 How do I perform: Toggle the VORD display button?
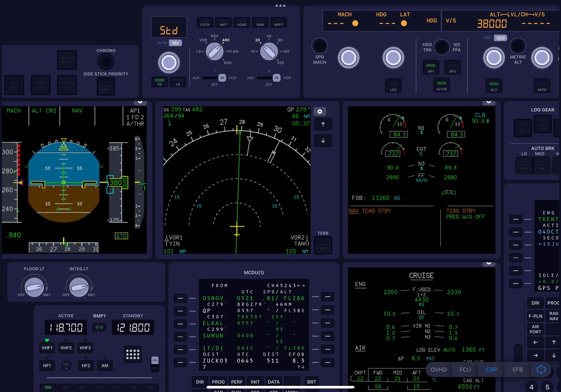242,23
